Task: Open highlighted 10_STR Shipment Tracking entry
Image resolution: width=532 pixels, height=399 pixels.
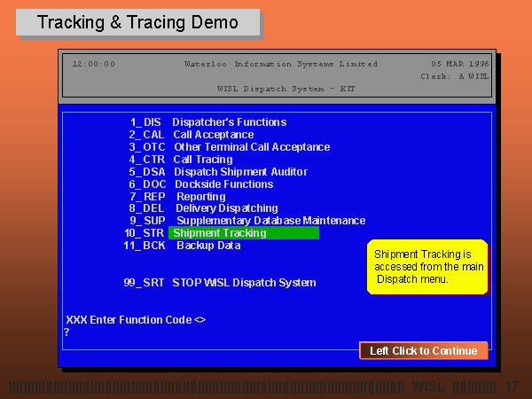Action: coord(222,233)
